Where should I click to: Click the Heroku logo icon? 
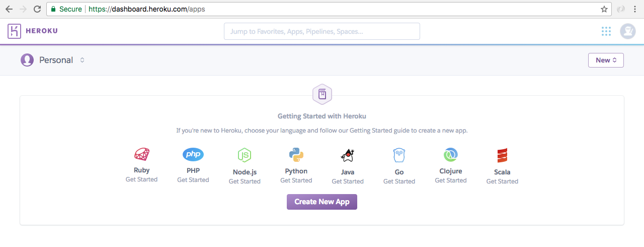coord(14,31)
